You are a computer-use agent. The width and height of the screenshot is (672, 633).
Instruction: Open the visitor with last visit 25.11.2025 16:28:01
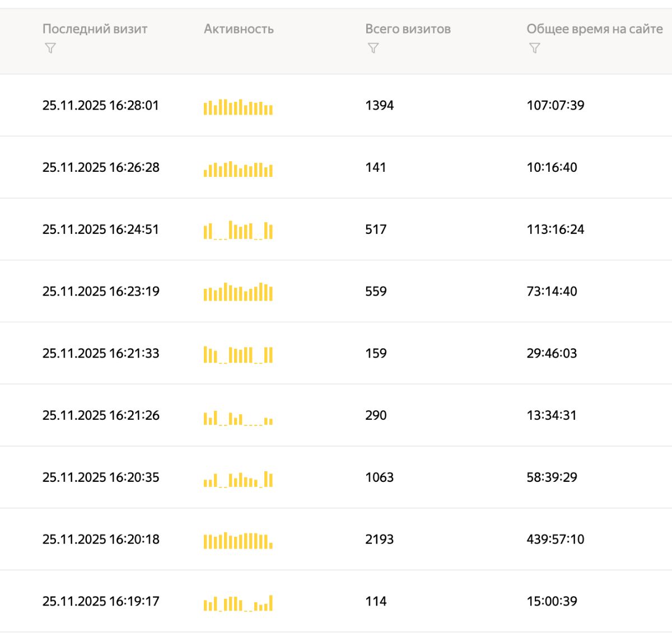(101, 105)
